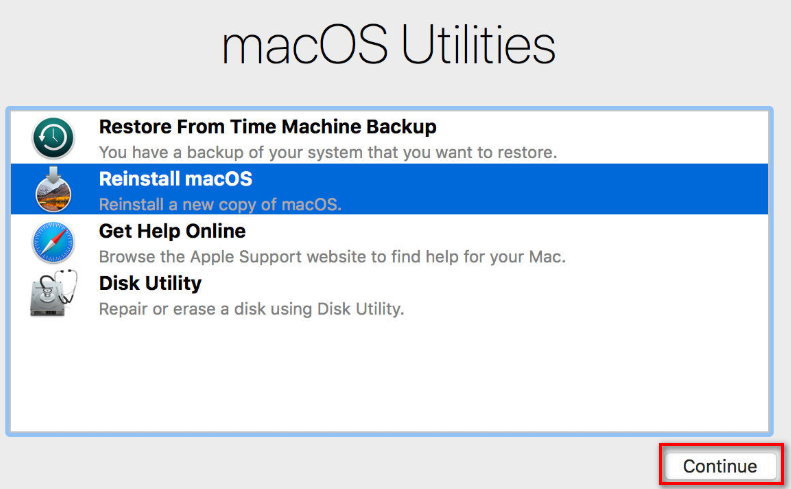Click the Reinstall macOS installer icon
The image size is (791, 489).
[53, 190]
